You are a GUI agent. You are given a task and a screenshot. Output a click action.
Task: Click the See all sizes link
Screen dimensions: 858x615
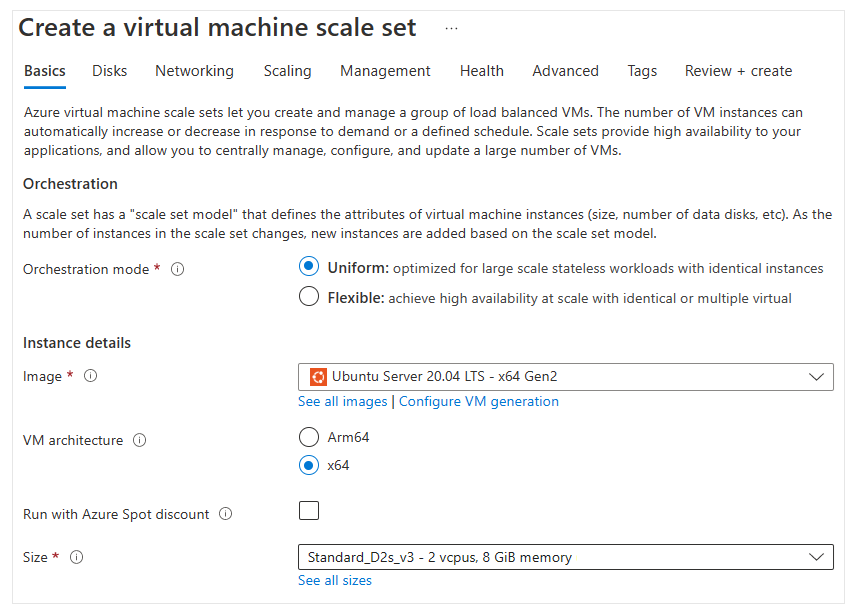click(x=335, y=580)
